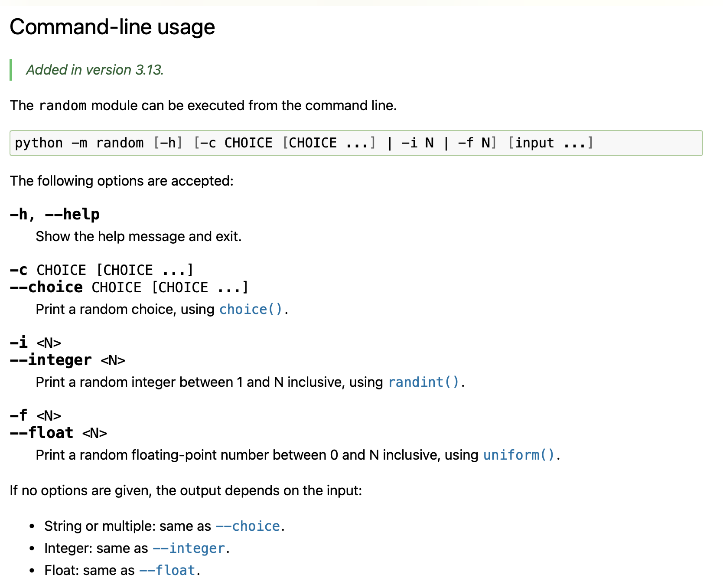The height and width of the screenshot is (588, 723).
Task: Follow the randint() function link
Action: point(423,382)
